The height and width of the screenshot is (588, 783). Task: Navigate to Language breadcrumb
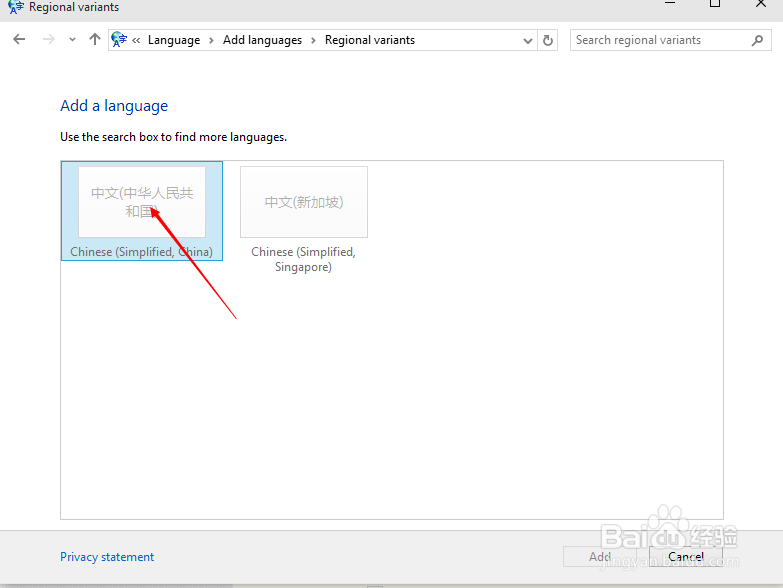point(174,40)
